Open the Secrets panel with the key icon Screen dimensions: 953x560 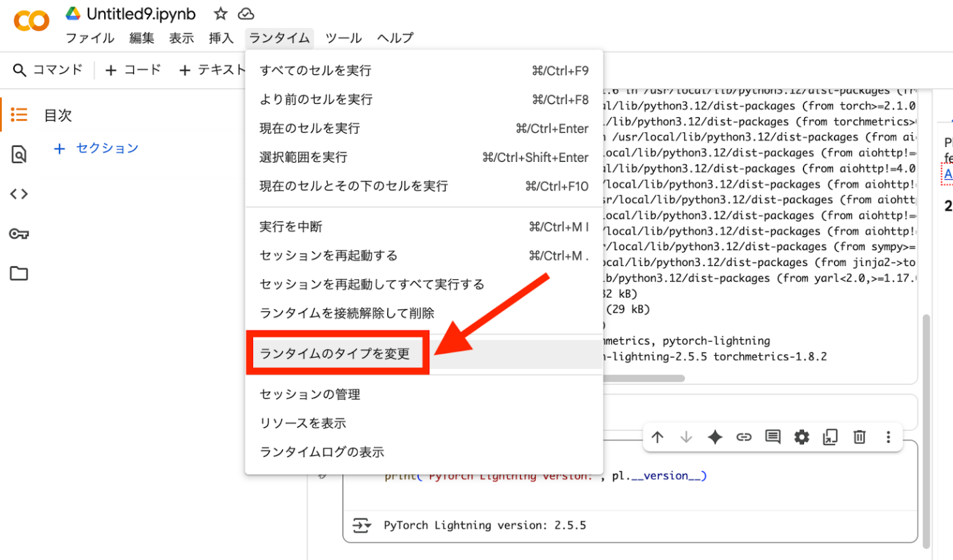click(x=19, y=233)
